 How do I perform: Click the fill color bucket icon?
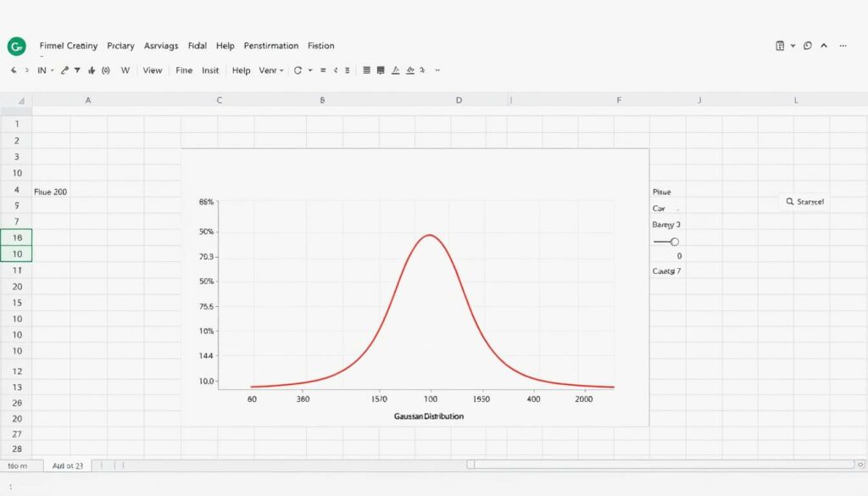[x=410, y=70]
